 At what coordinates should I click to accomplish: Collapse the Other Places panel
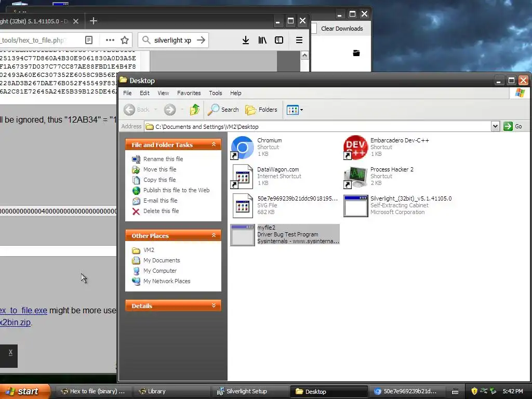pos(214,235)
